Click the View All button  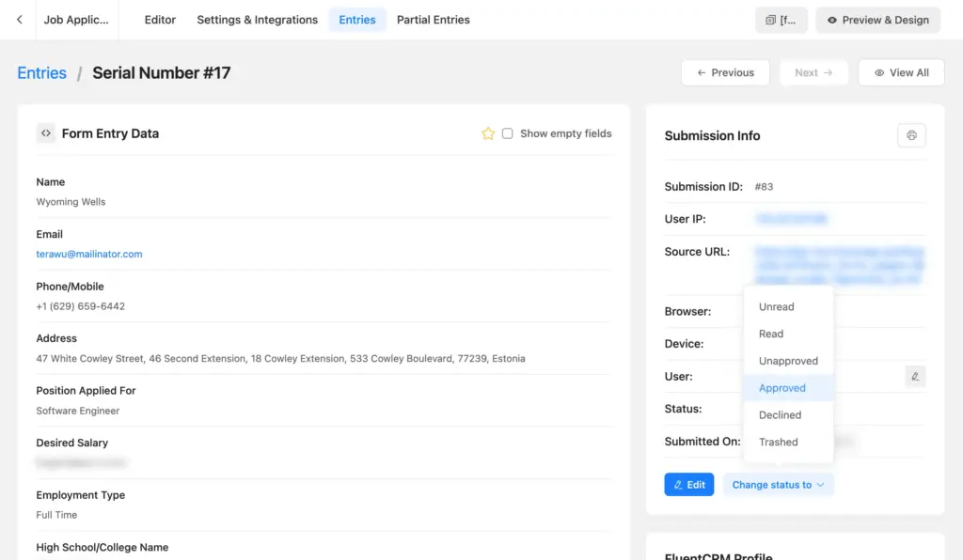(x=901, y=72)
